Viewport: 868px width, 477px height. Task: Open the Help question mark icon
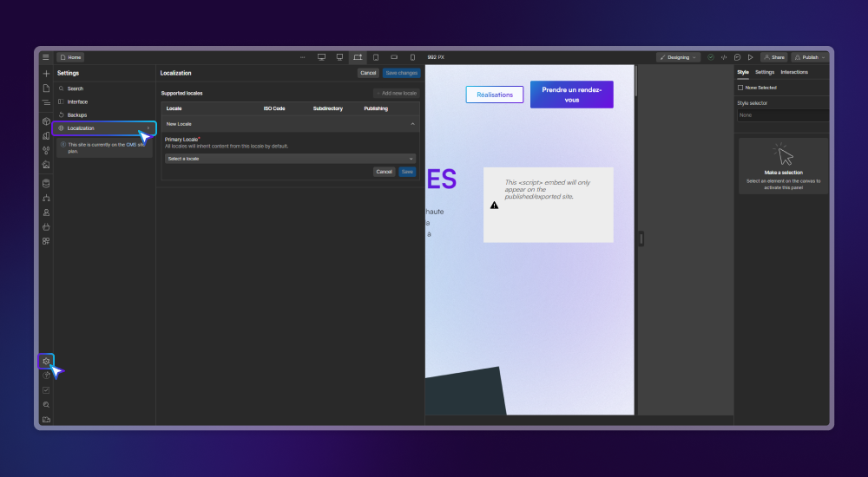pyautogui.click(x=46, y=376)
